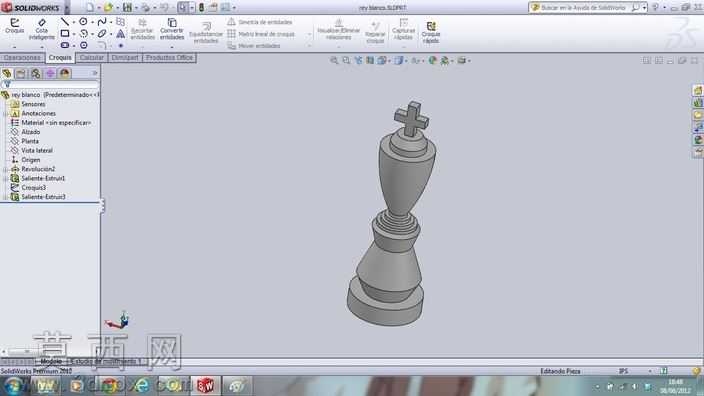Open help search options dropdown arrow
Image resolution: width=704 pixels, height=396 pixels.
click(x=644, y=8)
